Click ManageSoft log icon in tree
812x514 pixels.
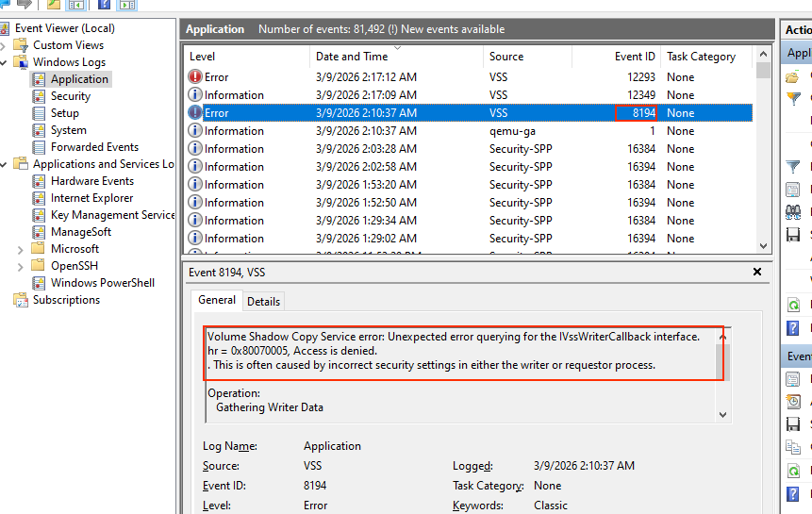(x=39, y=232)
